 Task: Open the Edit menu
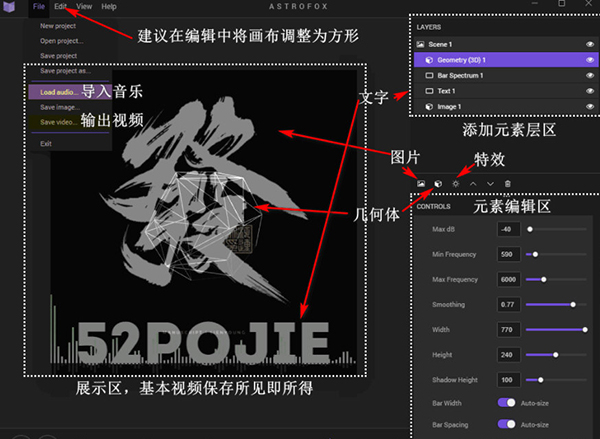61,7
